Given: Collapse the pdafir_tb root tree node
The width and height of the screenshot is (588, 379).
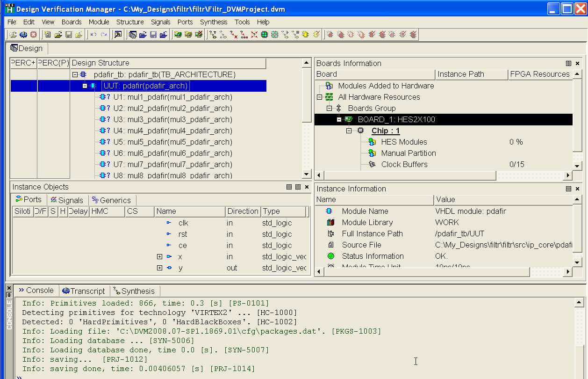Looking at the screenshot, I should 75,74.
